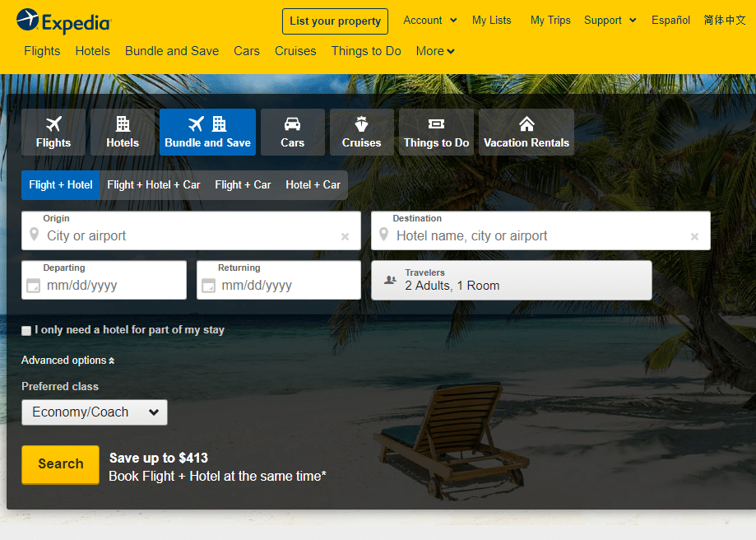Screen dimensions: 756x540
Task: Focus the Departing date field
Action: click(104, 281)
